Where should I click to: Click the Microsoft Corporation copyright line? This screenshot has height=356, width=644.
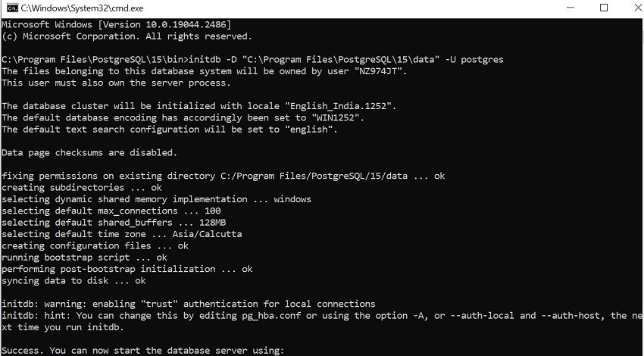127,36
